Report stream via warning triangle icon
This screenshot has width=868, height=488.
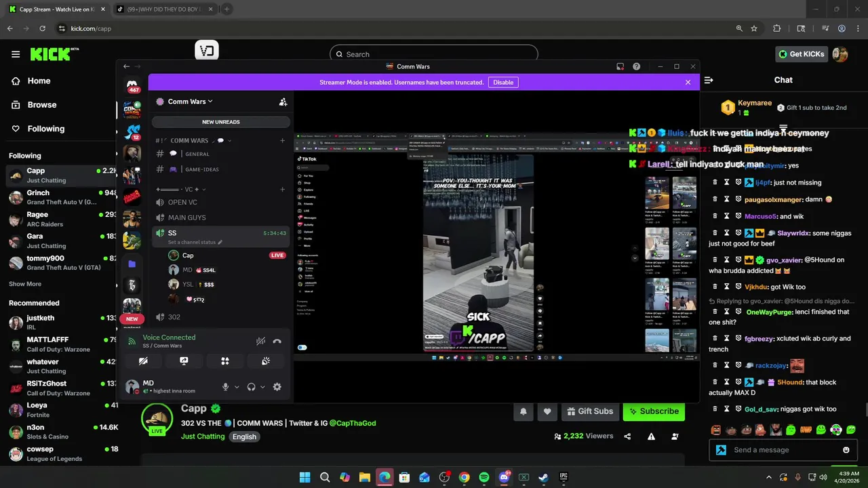[651, 436]
